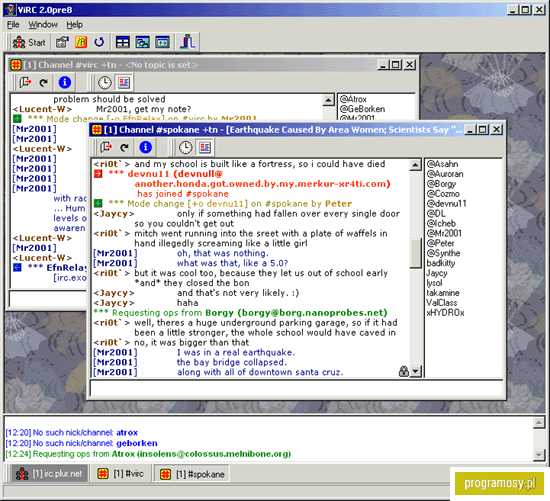Select @Asahn in #spokane nick list

[x=442, y=164]
